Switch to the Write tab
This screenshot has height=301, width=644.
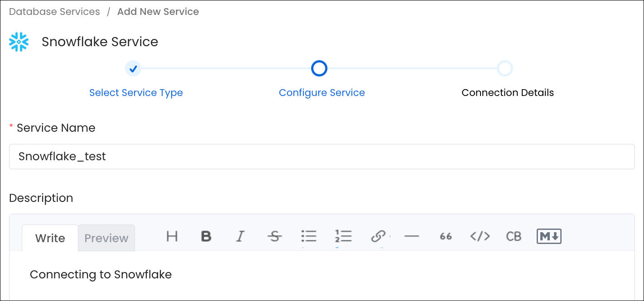coord(50,238)
